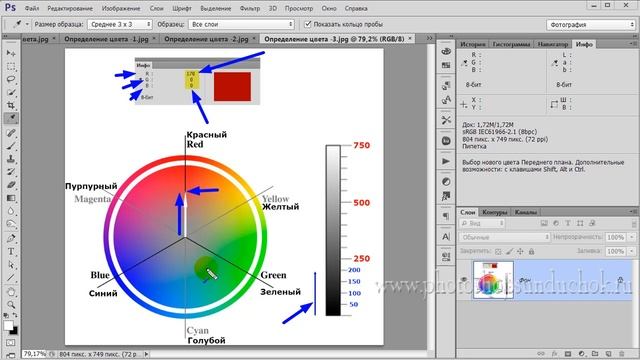Switch to the Каналы panel tab

tap(525, 212)
